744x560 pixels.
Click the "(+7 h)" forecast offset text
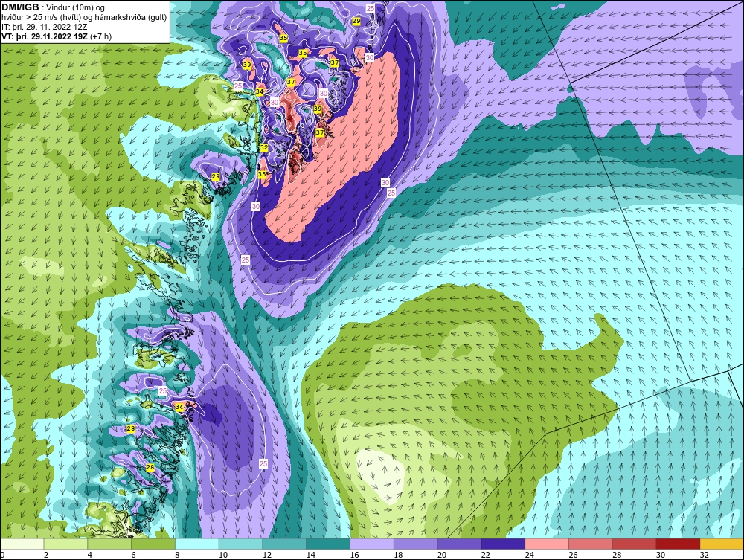click(x=100, y=36)
